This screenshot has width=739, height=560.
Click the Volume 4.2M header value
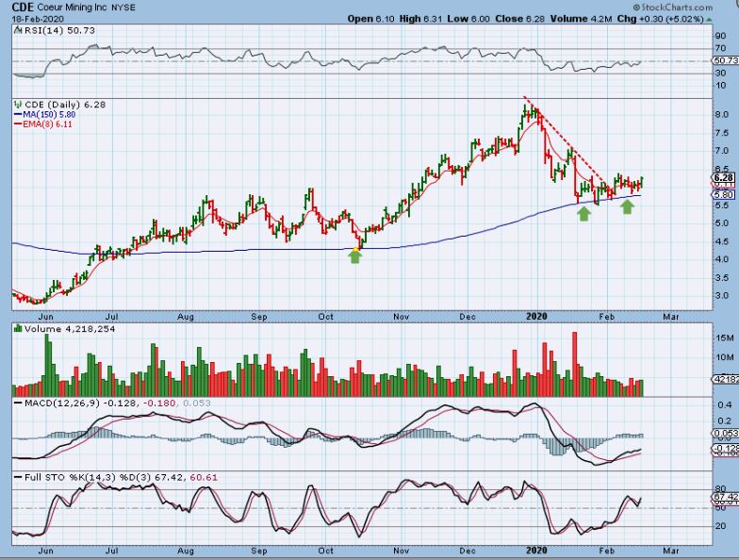pyautogui.click(x=581, y=19)
